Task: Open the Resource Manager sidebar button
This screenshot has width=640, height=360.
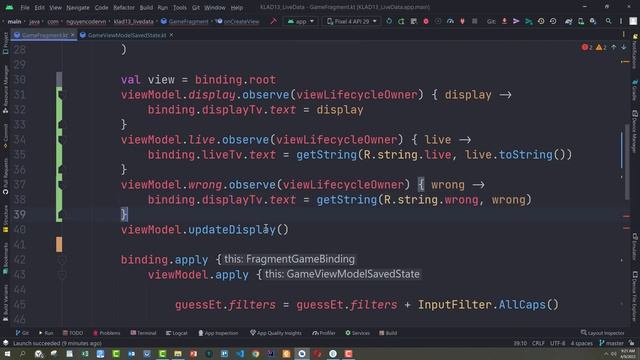Action: (x=5, y=89)
